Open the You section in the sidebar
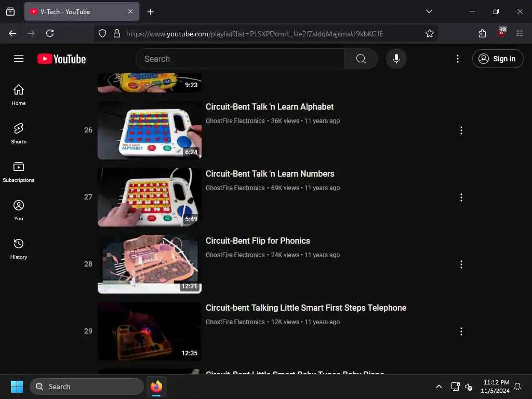532x399 pixels. tap(19, 210)
